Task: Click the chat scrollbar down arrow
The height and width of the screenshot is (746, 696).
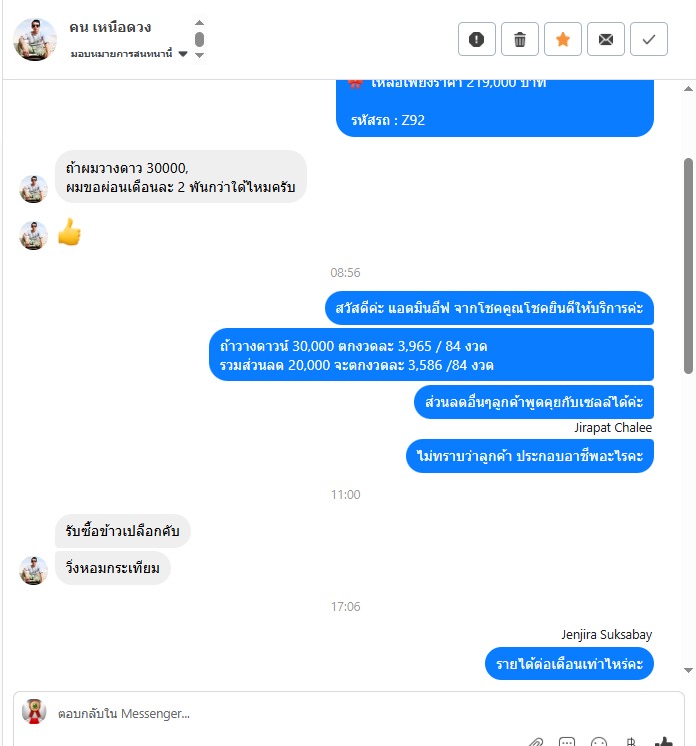Action: click(x=688, y=670)
